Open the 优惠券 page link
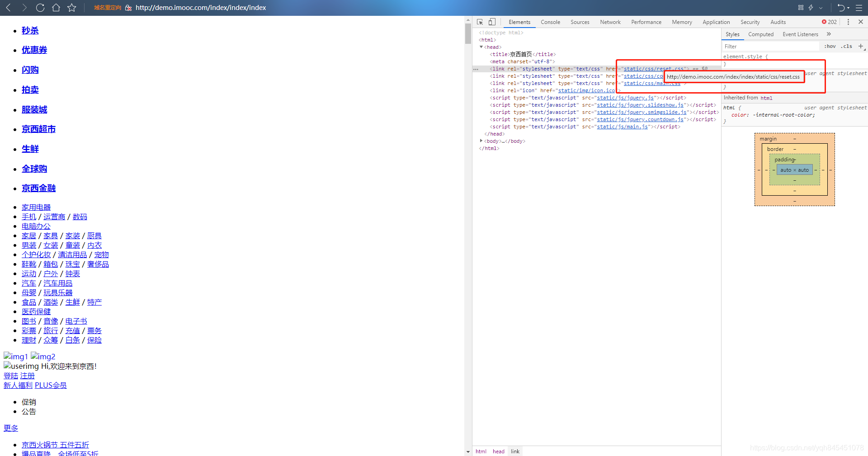Viewport: 868px width, 456px height. click(34, 50)
